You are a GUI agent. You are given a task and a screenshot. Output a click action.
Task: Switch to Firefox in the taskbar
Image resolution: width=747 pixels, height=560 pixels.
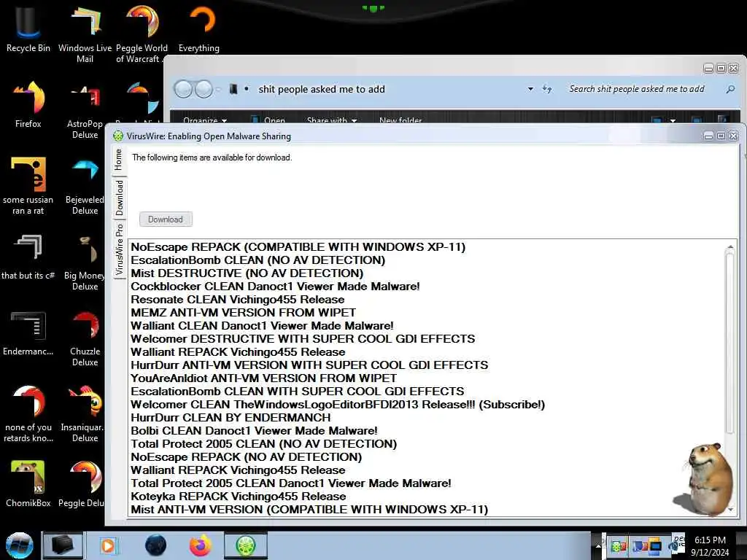[x=201, y=545]
